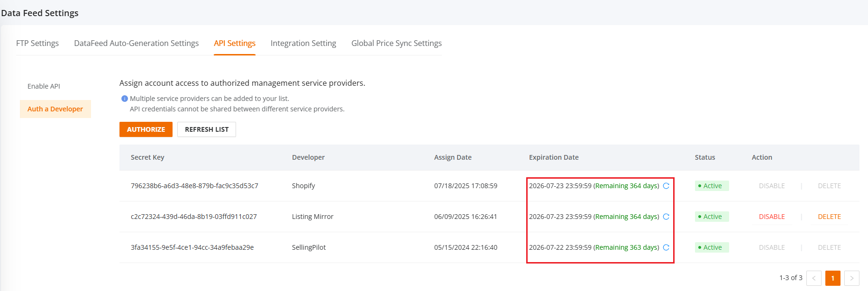This screenshot has width=868, height=291.
Task: Click the Listing Mirror developer name
Action: 312,217
